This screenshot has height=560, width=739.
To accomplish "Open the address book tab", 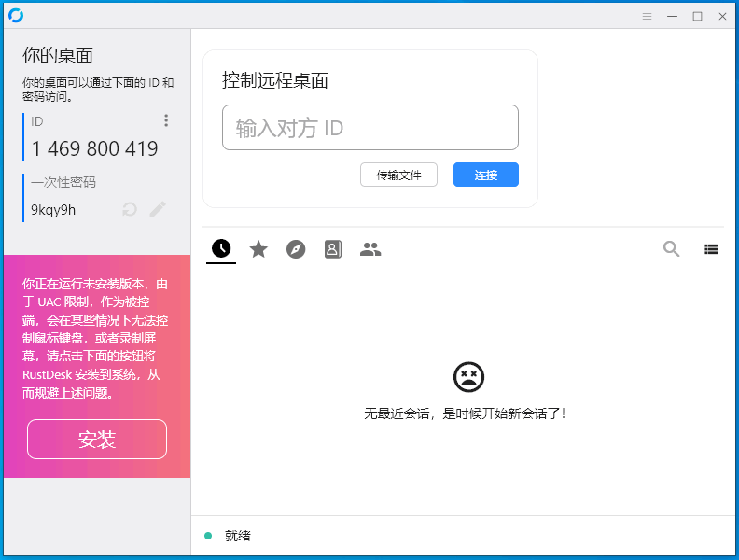I will coord(333,249).
